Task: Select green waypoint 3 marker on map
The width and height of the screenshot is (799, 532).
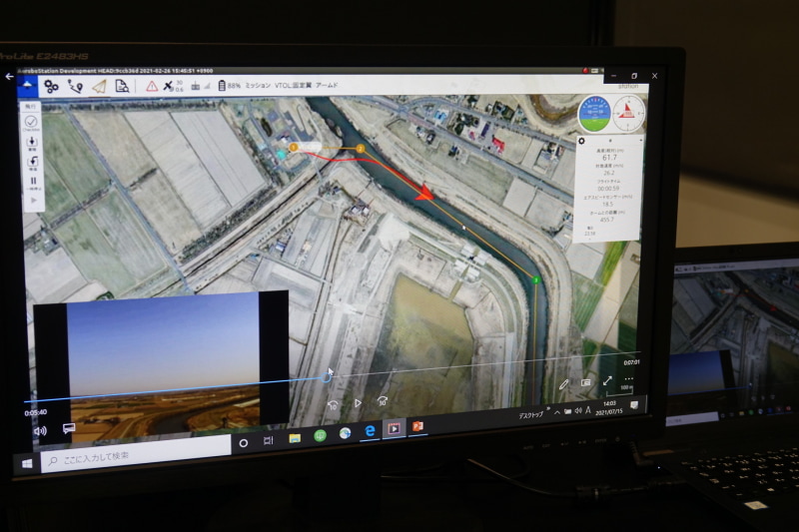Action: coord(535,280)
